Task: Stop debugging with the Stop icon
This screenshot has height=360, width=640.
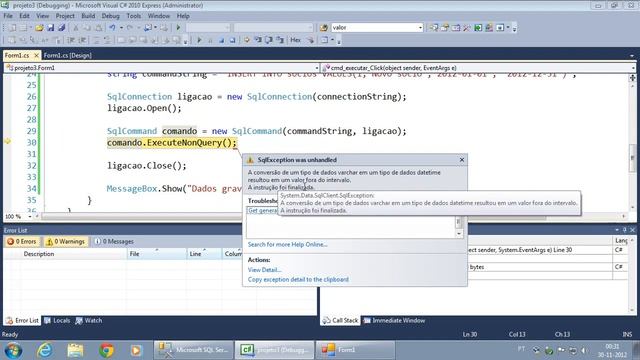Action: (x=221, y=40)
